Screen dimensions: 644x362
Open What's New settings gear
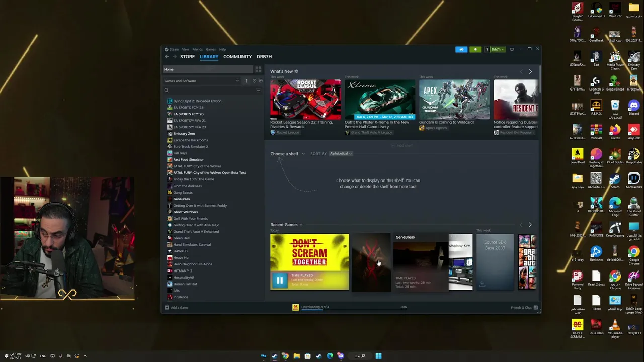[x=296, y=71]
